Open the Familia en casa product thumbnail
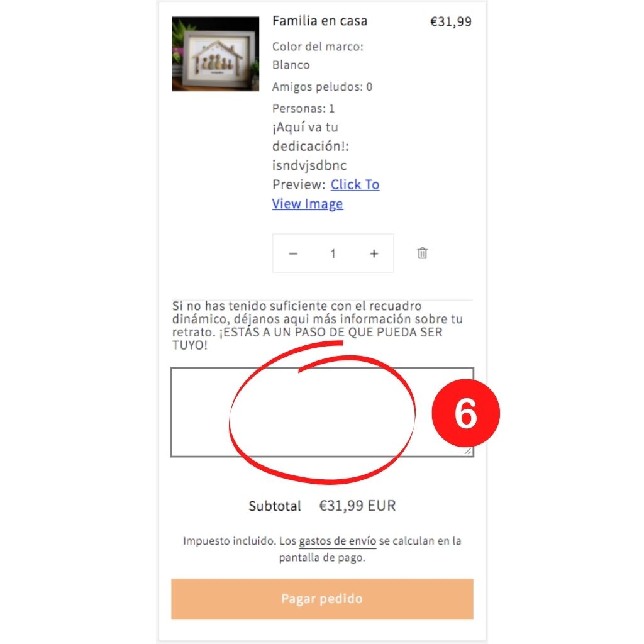The width and height of the screenshot is (644, 644). (216, 54)
